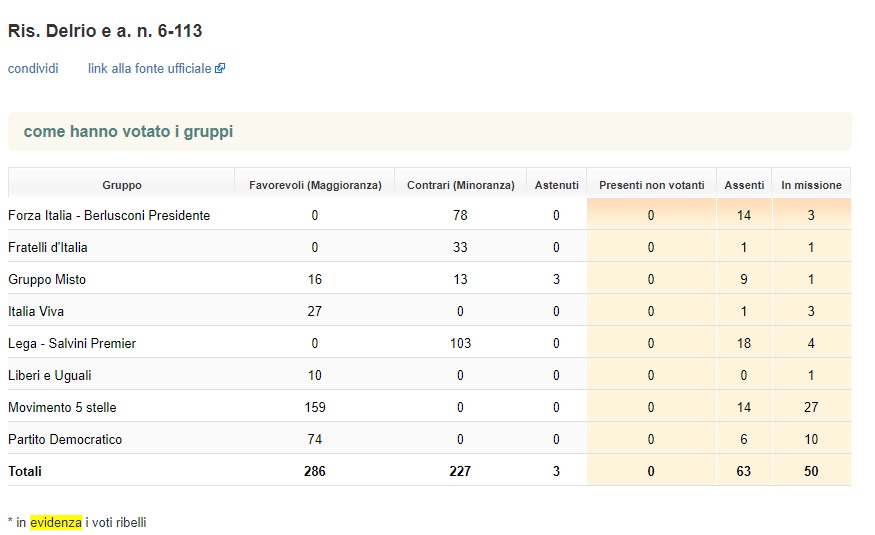The image size is (875, 535).
Task: Select the 'Lega - Salvini Premier' group name
Action: point(72,344)
